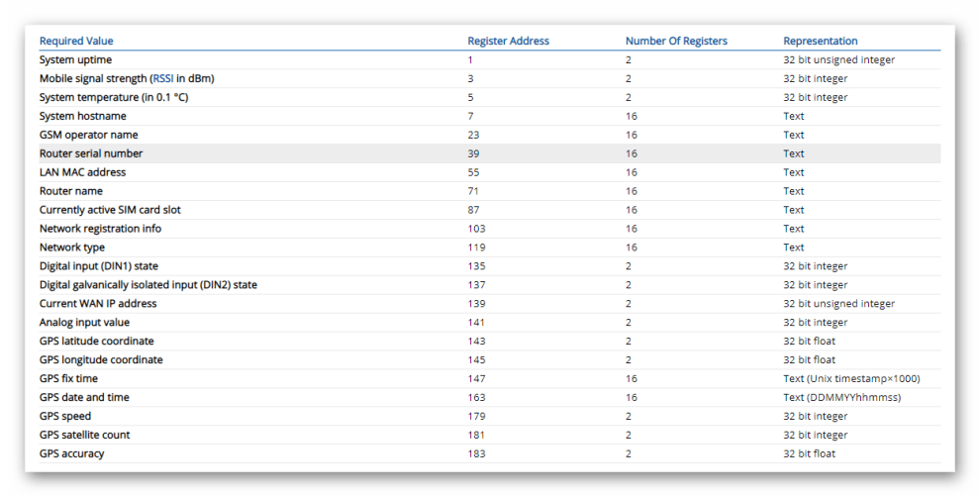980x497 pixels.
Task: Click the System hostname row label
Action: pos(82,116)
